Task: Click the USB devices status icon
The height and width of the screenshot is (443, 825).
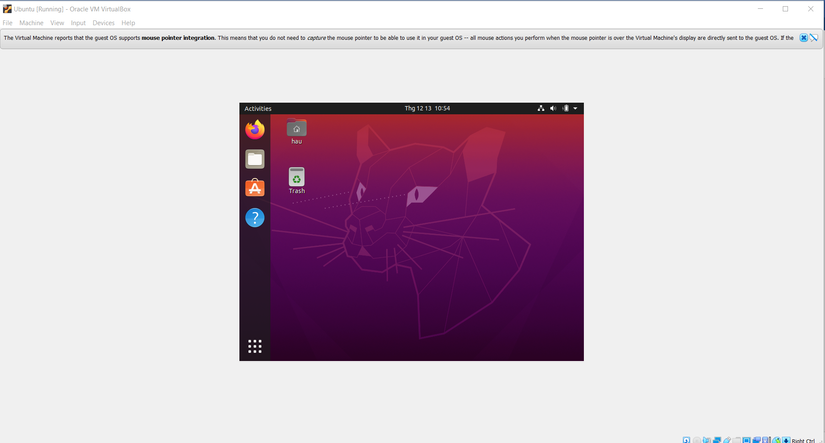Action: 727,440
